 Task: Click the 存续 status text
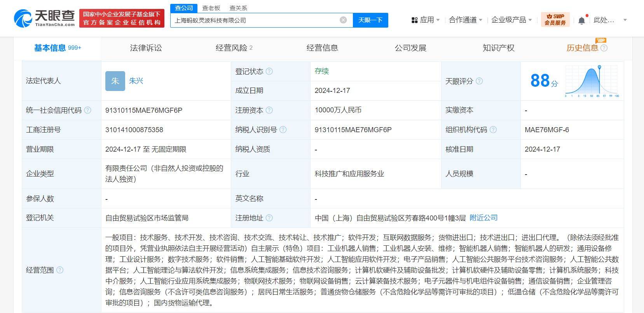(322, 71)
